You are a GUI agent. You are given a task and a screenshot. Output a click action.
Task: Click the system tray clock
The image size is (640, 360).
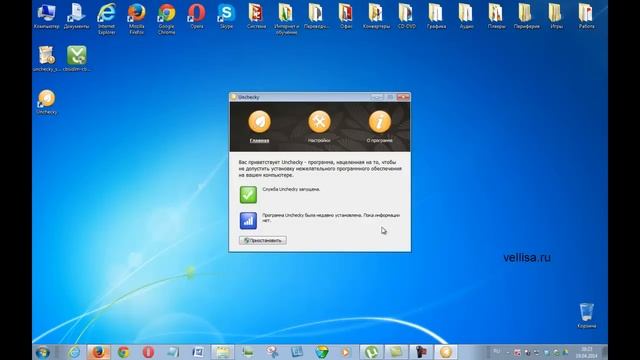[x=587, y=352]
